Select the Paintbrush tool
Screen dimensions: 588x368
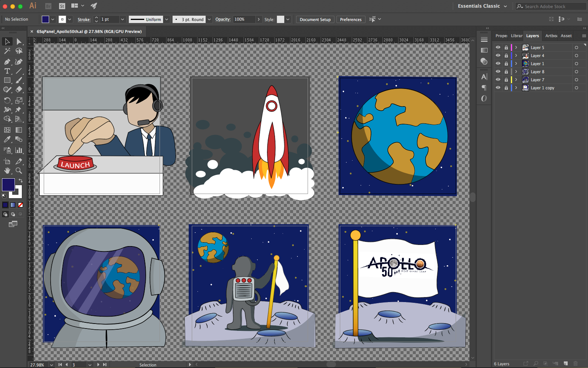[19, 80]
